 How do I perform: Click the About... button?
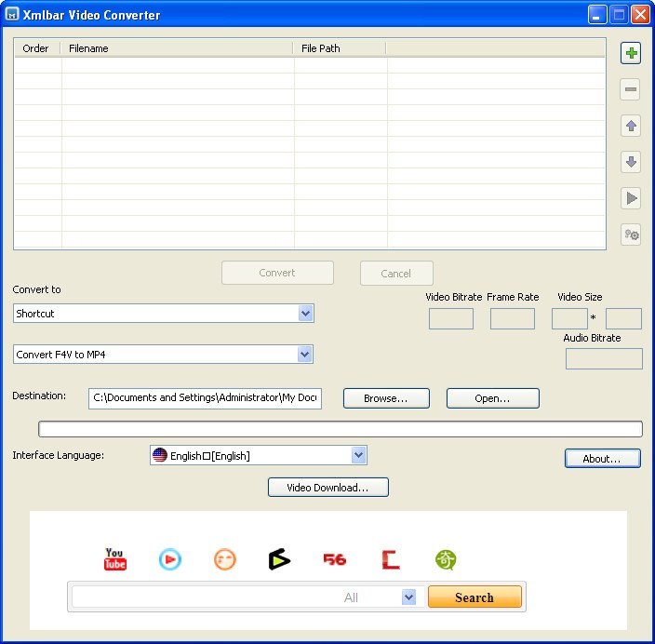coord(602,459)
